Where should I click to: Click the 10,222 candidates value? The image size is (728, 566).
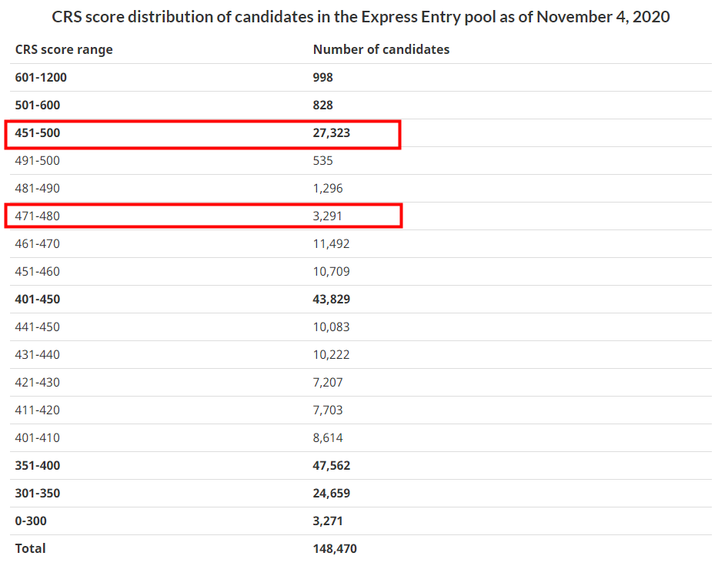[x=331, y=354]
